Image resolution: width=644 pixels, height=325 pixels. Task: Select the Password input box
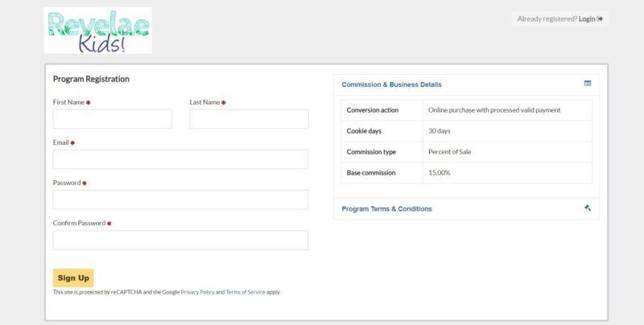pos(180,200)
